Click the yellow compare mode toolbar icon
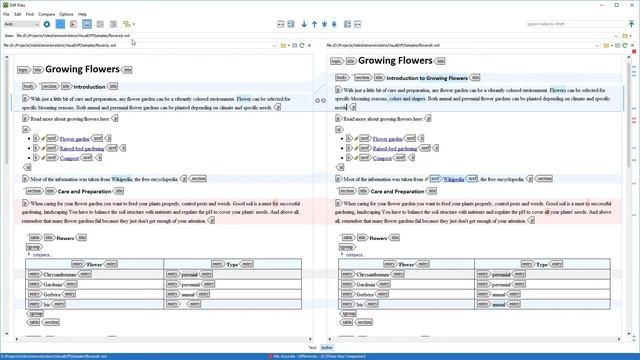 pyautogui.click(x=127, y=24)
